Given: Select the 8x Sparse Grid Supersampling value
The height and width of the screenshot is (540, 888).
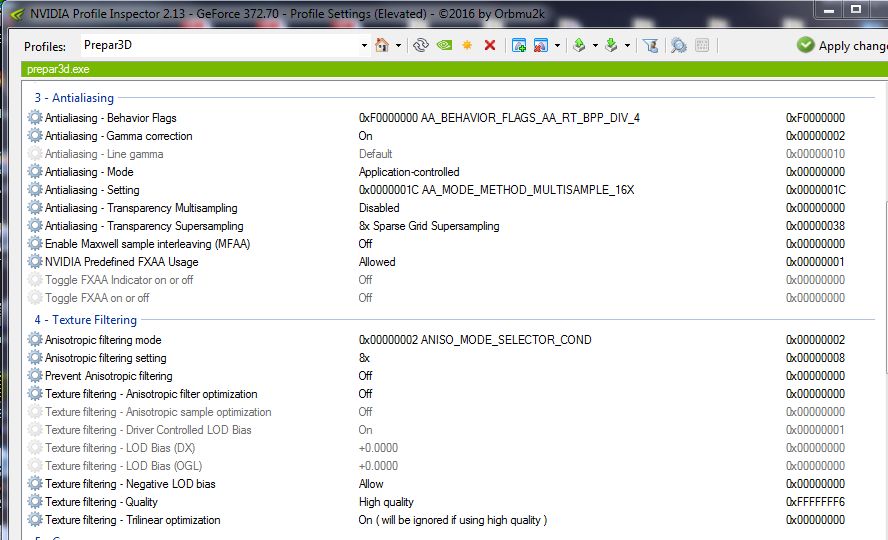Looking at the screenshot, I should 429,226.
